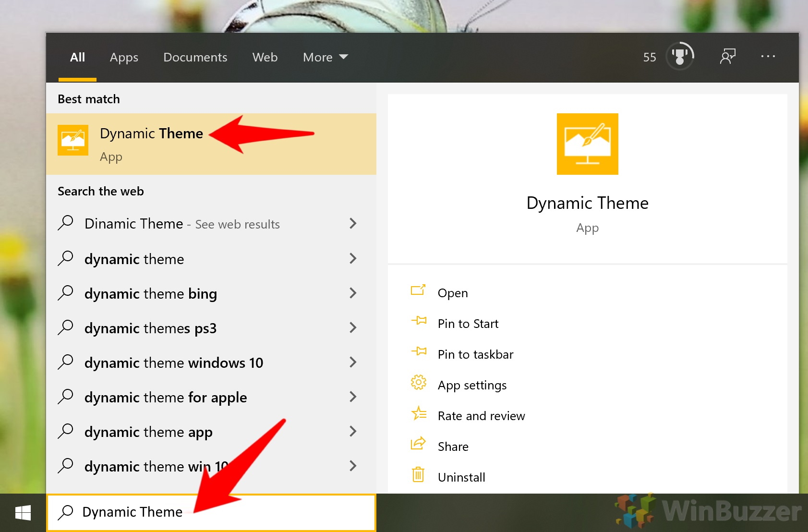Select the Dinamic Theme See web results entry
The height and width of the screenshot is (532, 808).
point(211,223)
